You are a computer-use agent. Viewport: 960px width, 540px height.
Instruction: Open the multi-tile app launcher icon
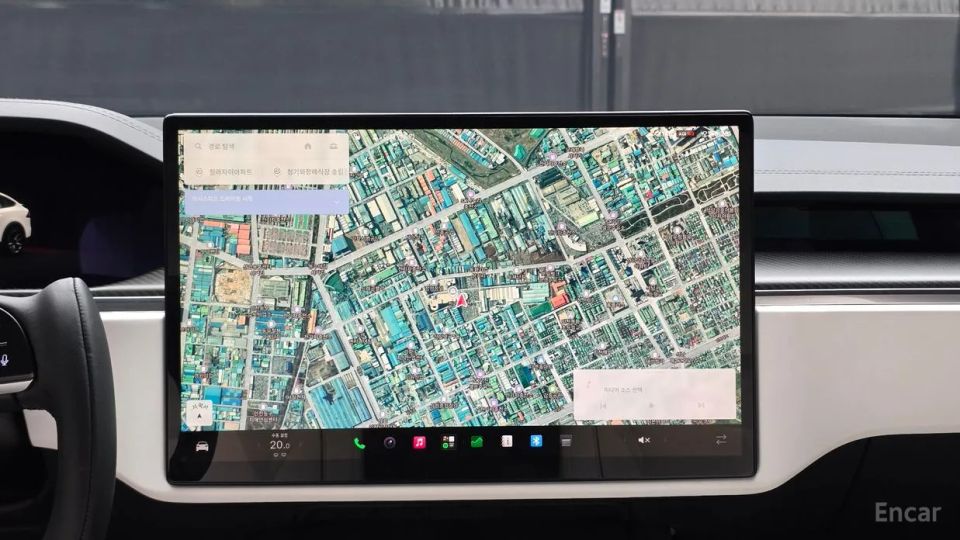click(448, 442)
